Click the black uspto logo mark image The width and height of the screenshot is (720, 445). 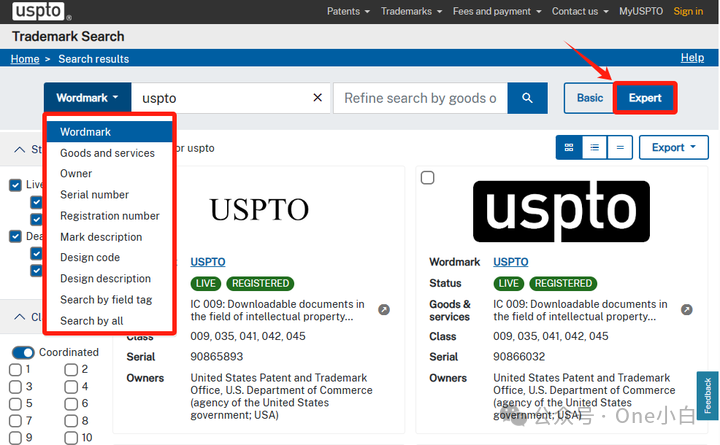561,211
